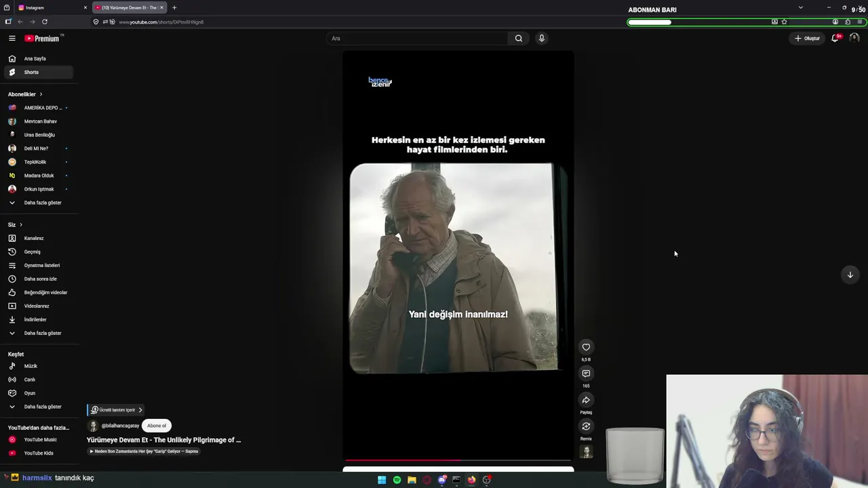Screen dimensions: 868x488
Task: Start voice search with the microphone
Action: pyautogui.click(x=541, y=39)
